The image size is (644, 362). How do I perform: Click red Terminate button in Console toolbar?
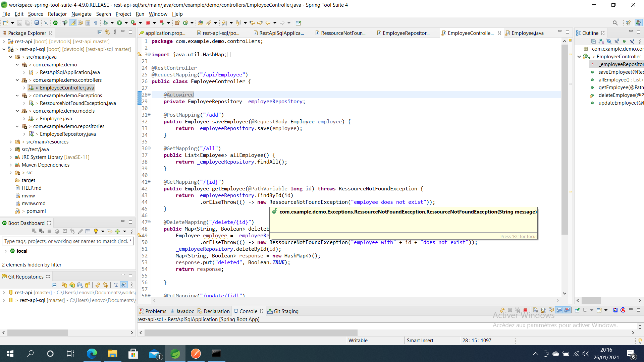pyautogui.click(x=526, y=310)
